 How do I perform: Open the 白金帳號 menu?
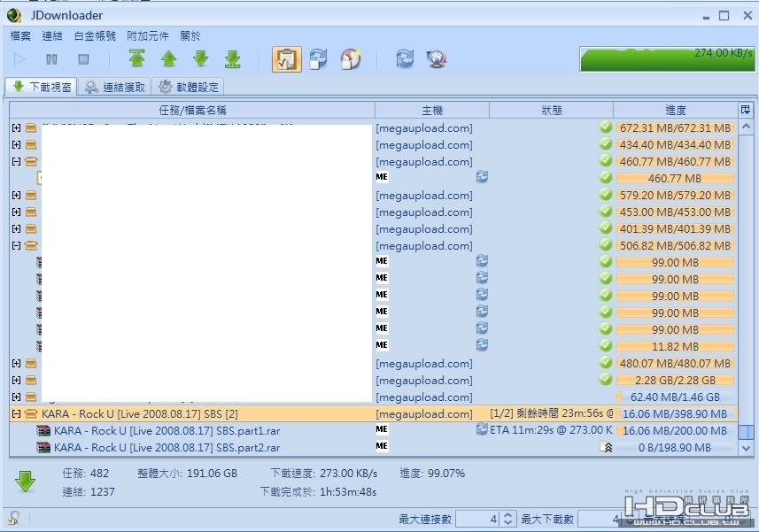95,35
